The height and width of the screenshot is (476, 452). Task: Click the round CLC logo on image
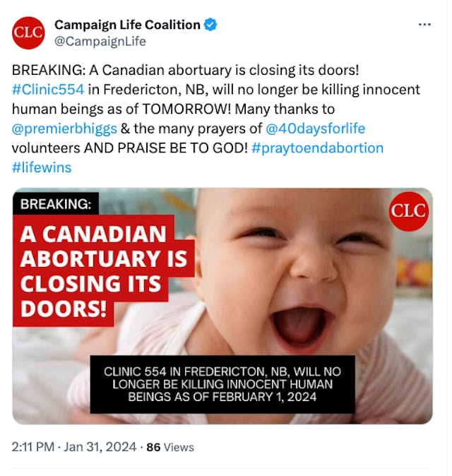pos(409,210)
